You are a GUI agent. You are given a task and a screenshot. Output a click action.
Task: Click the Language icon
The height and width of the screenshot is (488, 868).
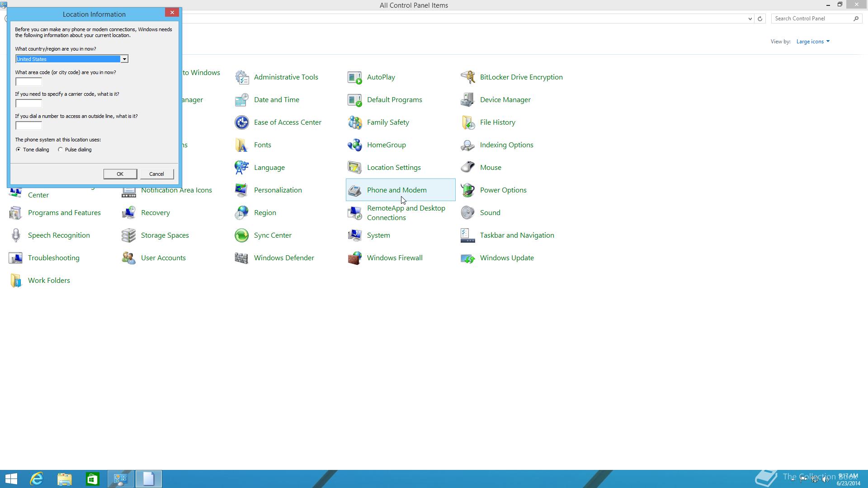point(242,168)
